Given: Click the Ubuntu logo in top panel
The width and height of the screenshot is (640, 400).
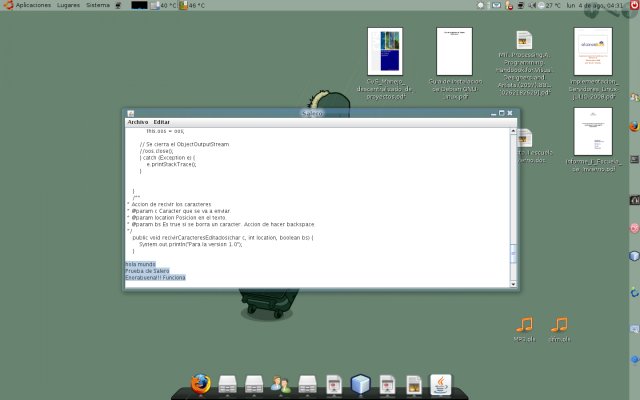Looking at the screenshot, I should (8, 5).
